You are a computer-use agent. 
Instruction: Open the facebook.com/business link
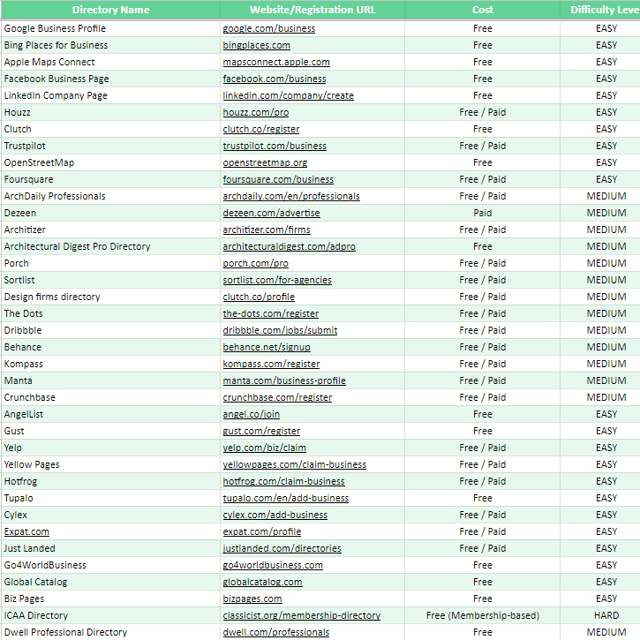point(274,79)
